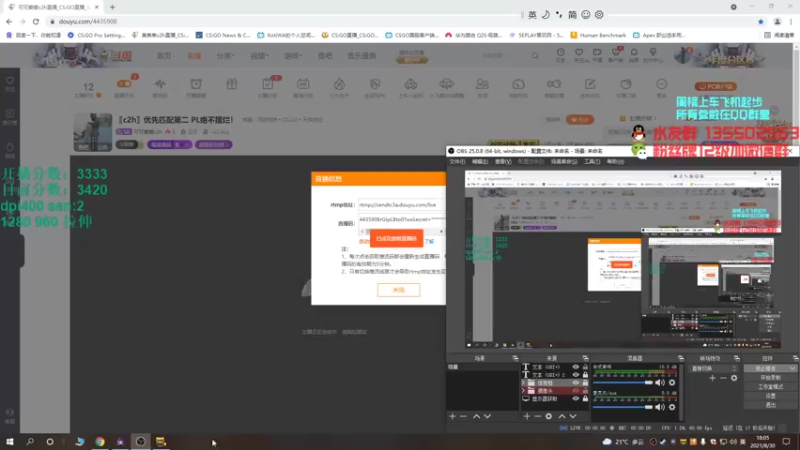Screen dimensions: 800x450
Task: Click 工作室模式 studio mode in OBS controls
Action: click(770, 387)
